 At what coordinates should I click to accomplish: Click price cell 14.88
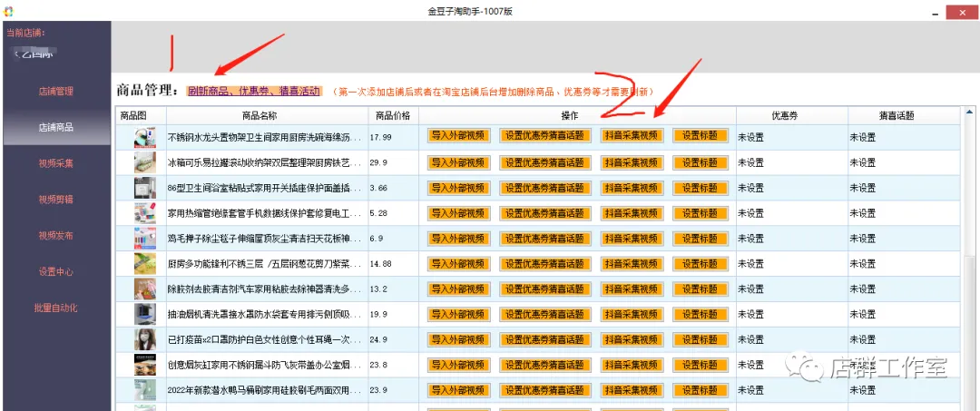point(380,264)
